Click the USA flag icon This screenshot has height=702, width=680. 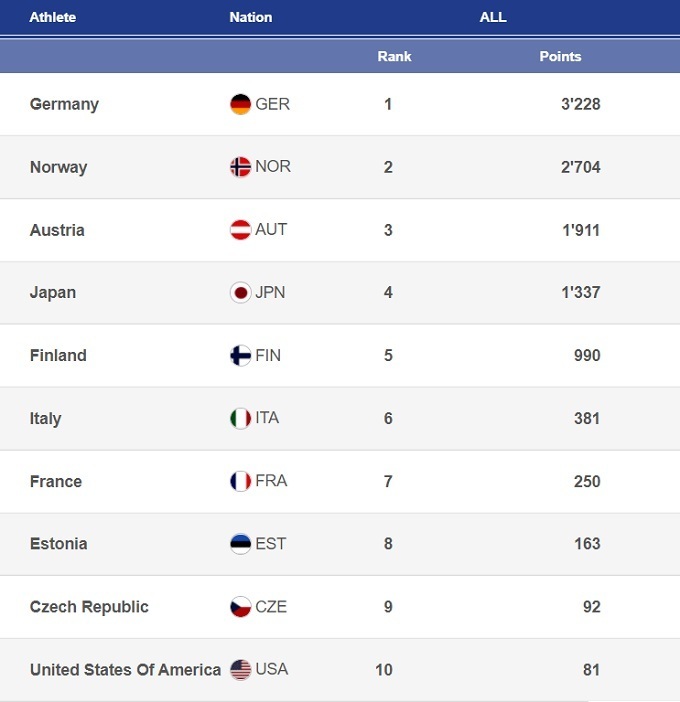[x=240, y=669]
